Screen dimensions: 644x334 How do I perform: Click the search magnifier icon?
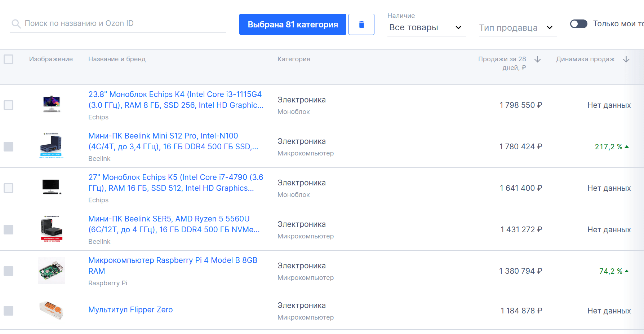[x=16, y=24]
